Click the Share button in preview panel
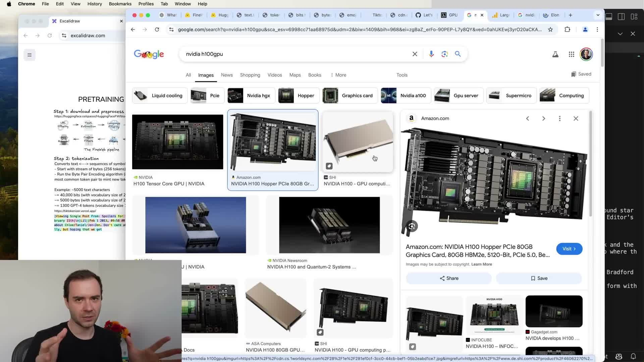 pos(449,278)
